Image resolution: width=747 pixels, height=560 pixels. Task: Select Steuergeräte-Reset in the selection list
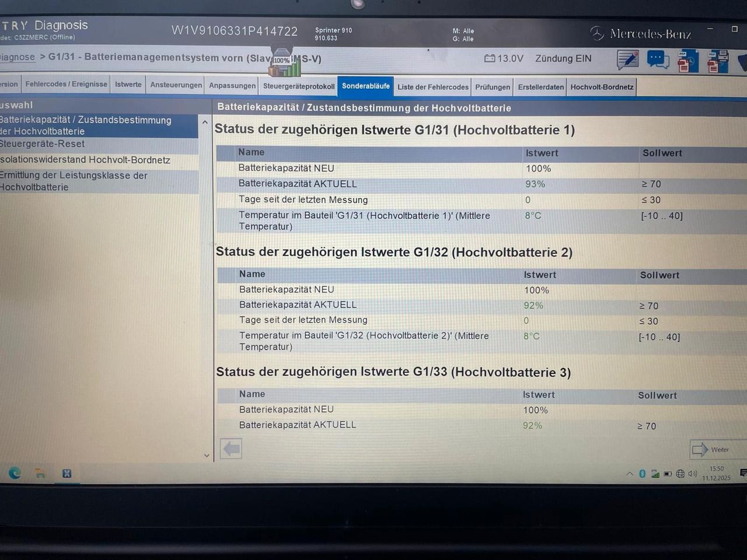point(98,145)
